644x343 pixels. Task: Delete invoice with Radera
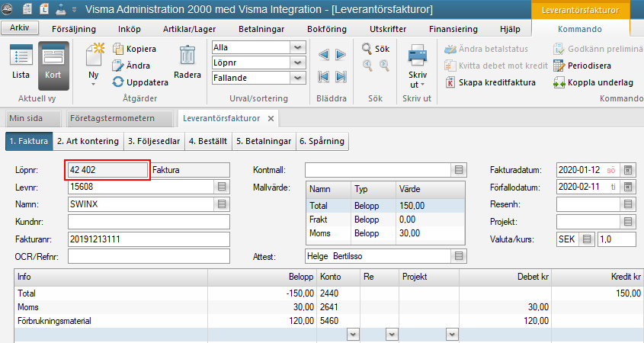click(187, 63)
